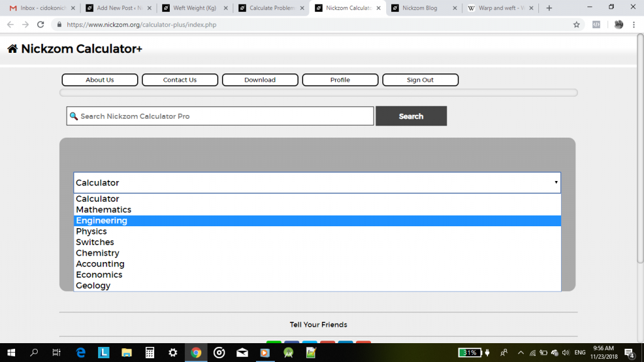Select Calculator option in list
The height and width of the screenshot is (362, 644).
317,199
